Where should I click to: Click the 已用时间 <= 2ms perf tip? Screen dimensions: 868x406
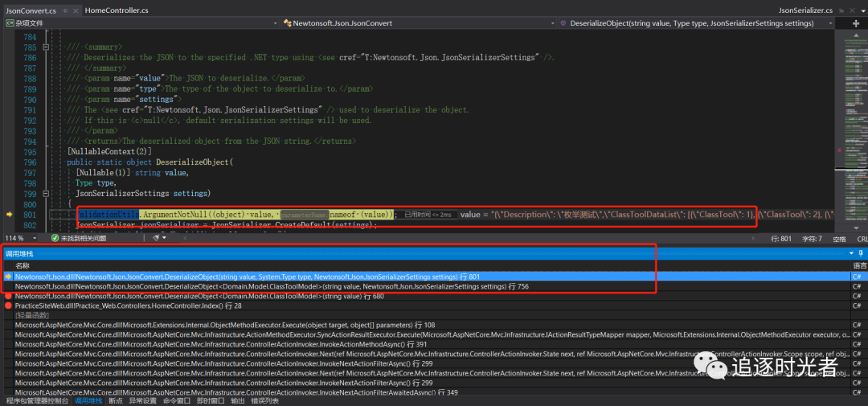428,215
